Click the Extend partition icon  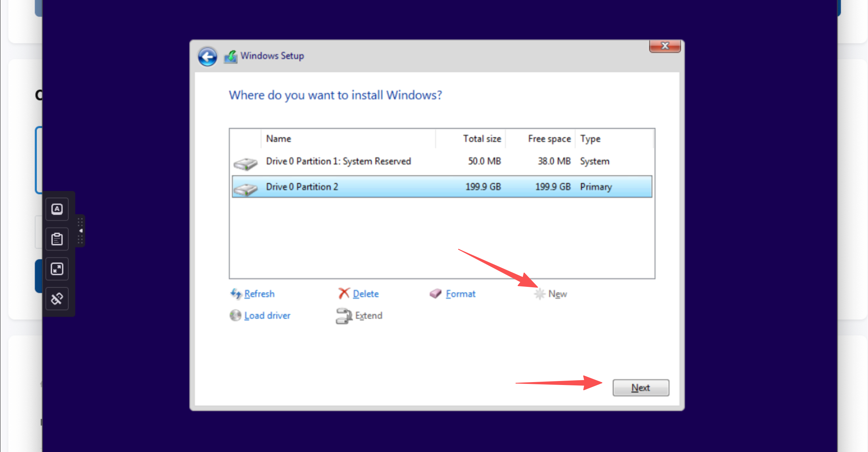[x=344, y=316]
